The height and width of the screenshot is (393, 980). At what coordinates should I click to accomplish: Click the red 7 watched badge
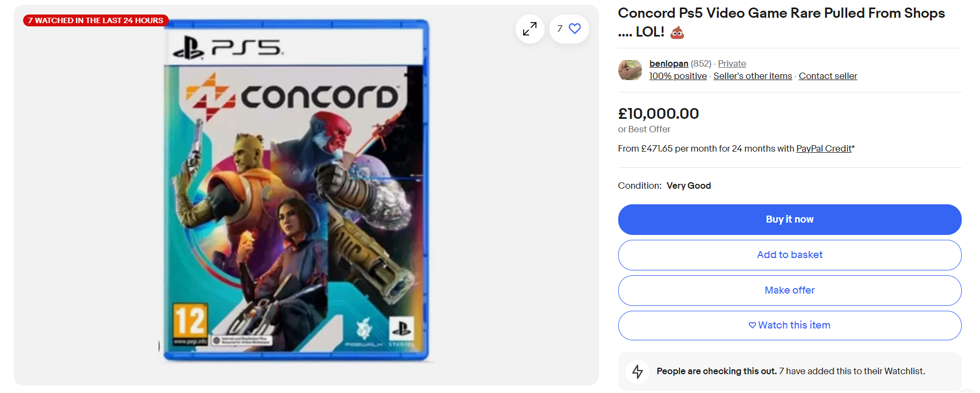tap(96, 20)
